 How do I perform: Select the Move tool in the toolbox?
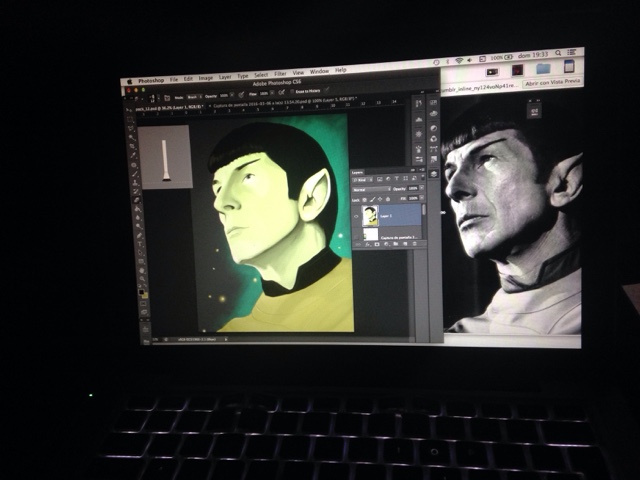tap(129, 110)
